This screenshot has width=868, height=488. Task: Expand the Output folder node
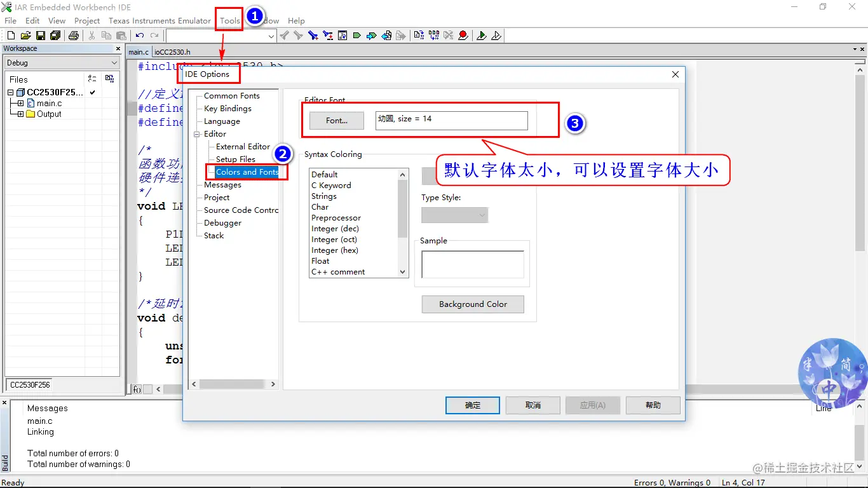click(x=21, y=114)
